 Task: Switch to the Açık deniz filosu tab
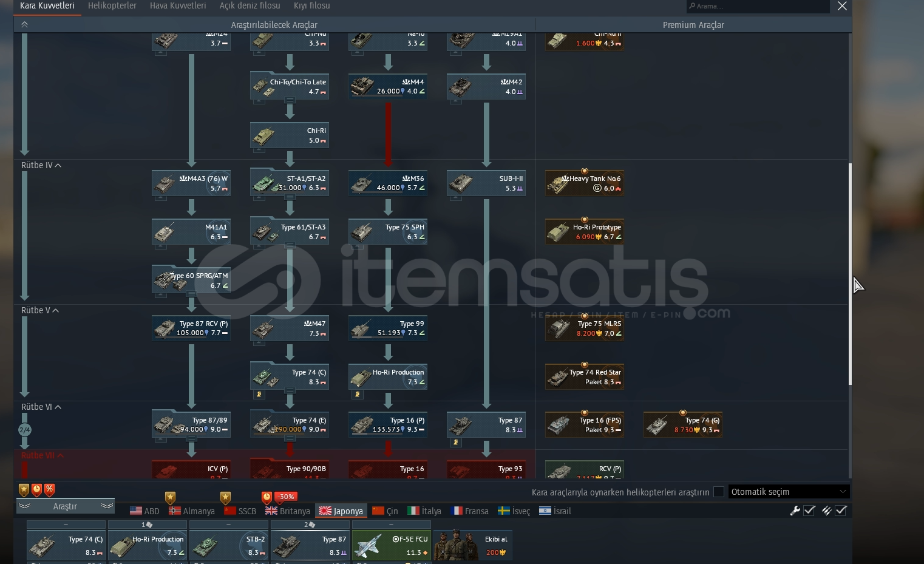click(250, 5)
